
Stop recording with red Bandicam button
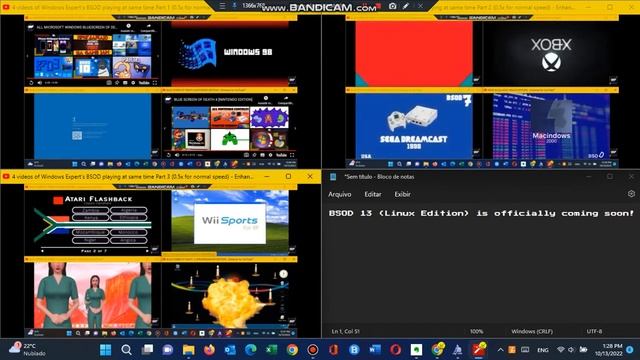[x=378, y=6]
